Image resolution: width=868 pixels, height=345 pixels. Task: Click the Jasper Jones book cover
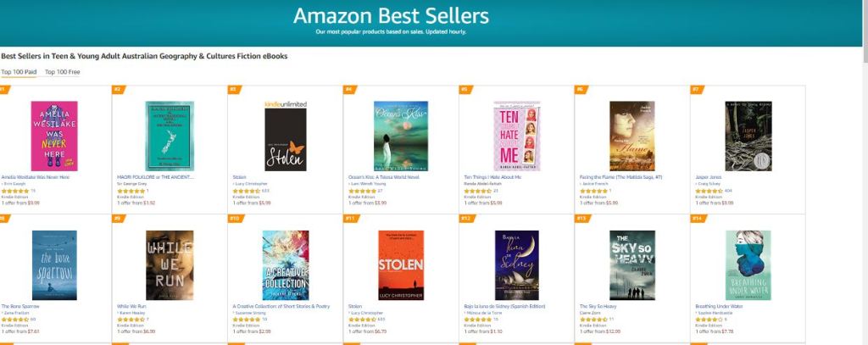747,136
